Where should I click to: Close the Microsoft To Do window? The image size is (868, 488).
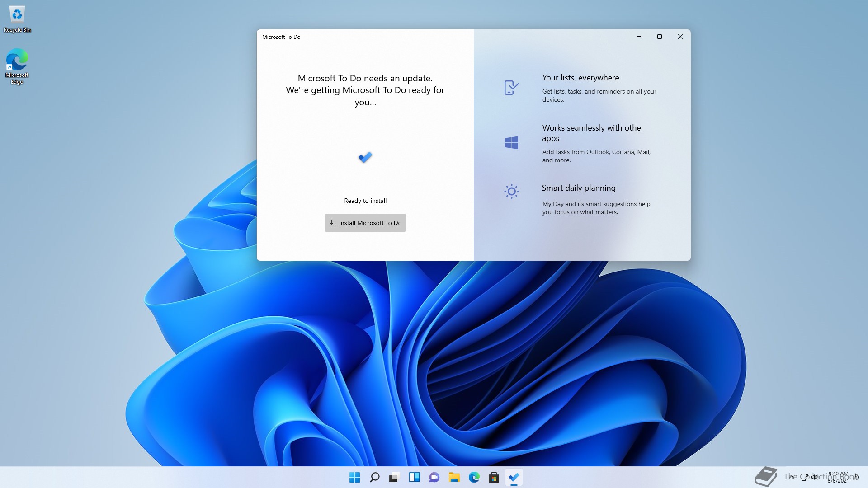pyautogui.click(x=680, y=37)
